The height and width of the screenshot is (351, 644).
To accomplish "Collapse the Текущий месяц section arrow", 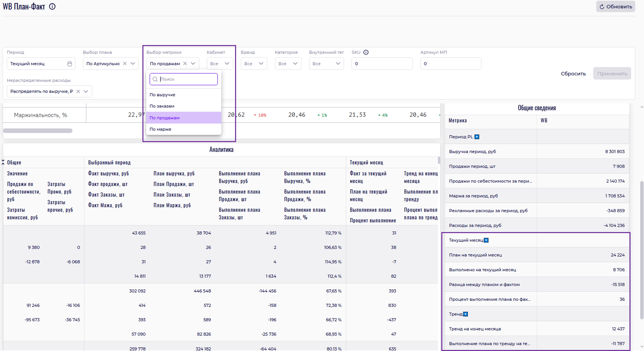I will [486, 240].
